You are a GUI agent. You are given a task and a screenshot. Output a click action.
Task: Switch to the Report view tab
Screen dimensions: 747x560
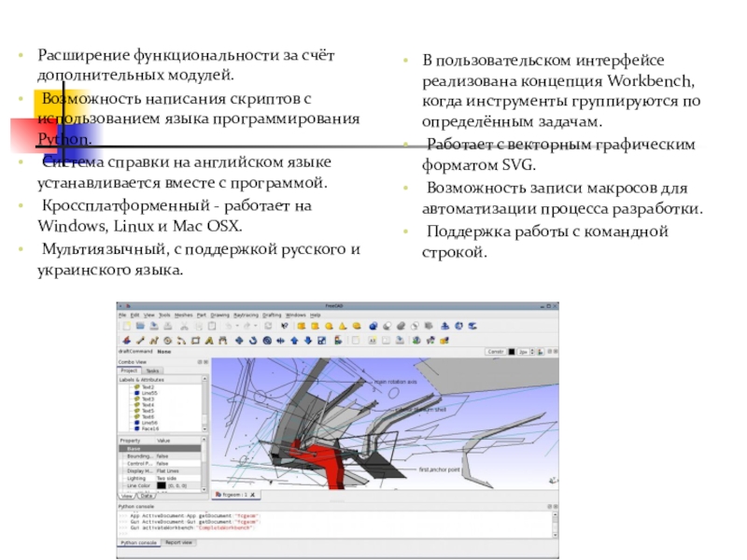178,542
